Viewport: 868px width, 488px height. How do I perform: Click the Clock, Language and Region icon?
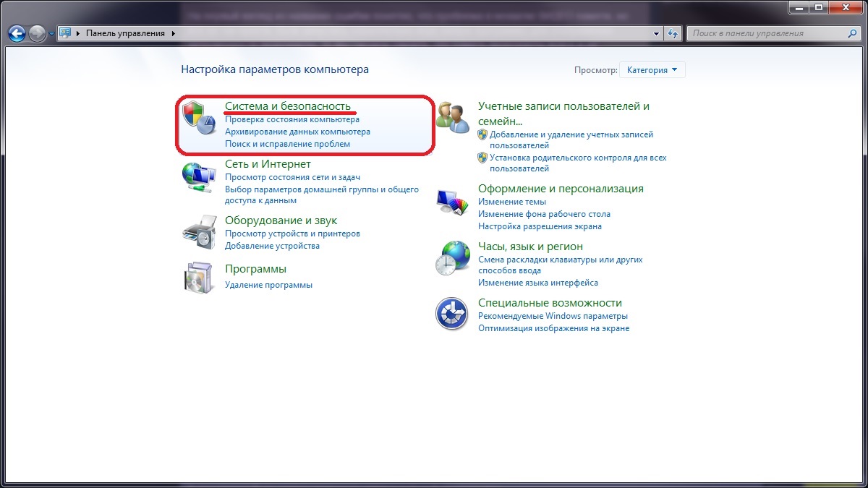coord(453,258)
